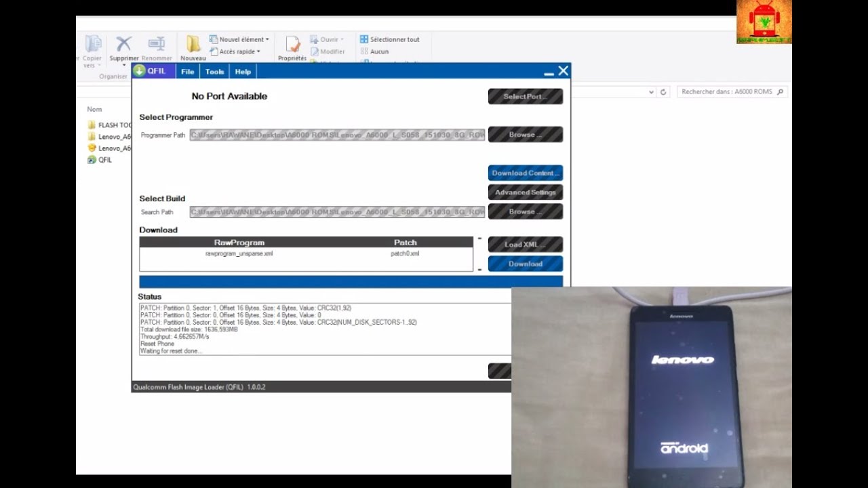868x488 pixels.
Task: Click the 'Total download file size: 1636.593MB' status line
Action: pyautogui.click(x=189, y=329)
